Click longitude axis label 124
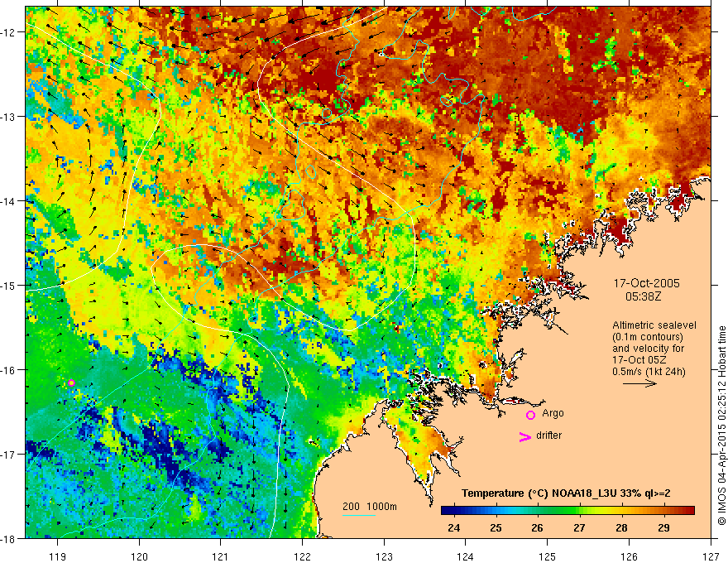The height and width of the screenshot is (563, 728). (x=465, y=556)
